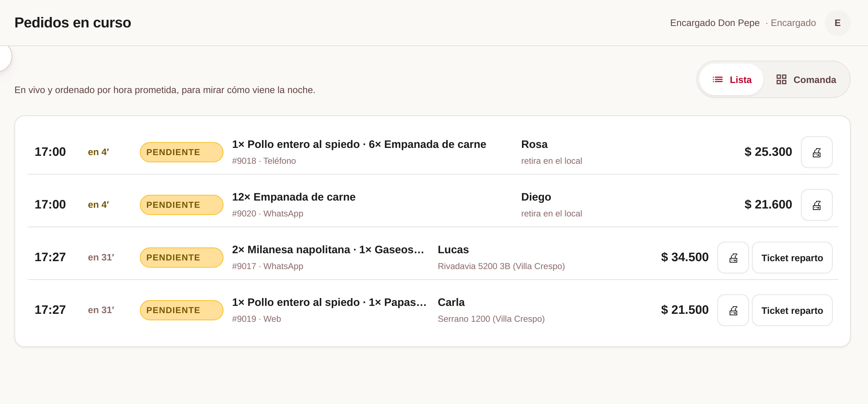Click customer name Diego

536,197
